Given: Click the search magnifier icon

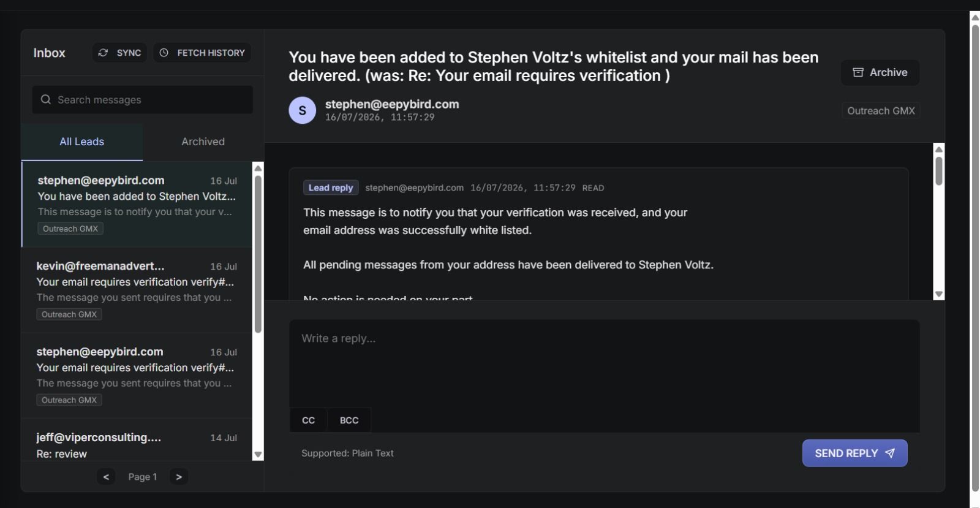Looking at the screenshot, I should point(46,99).
